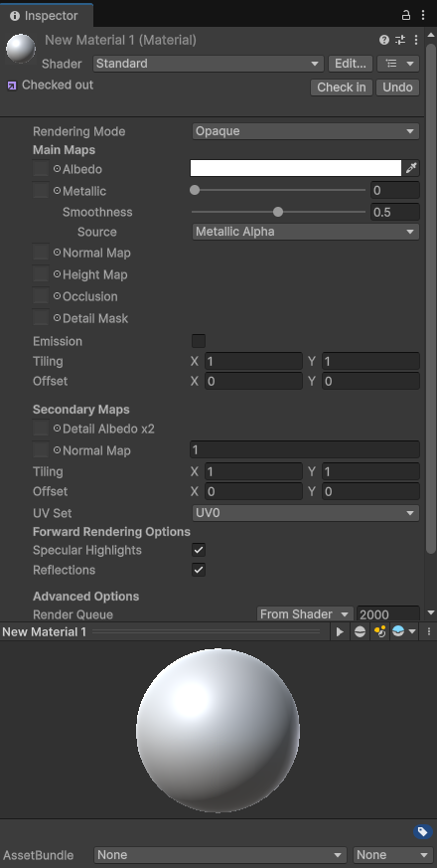Enable the Emission checkbox
The height and width of the screenshot is (868, 437).
[198, 341]
